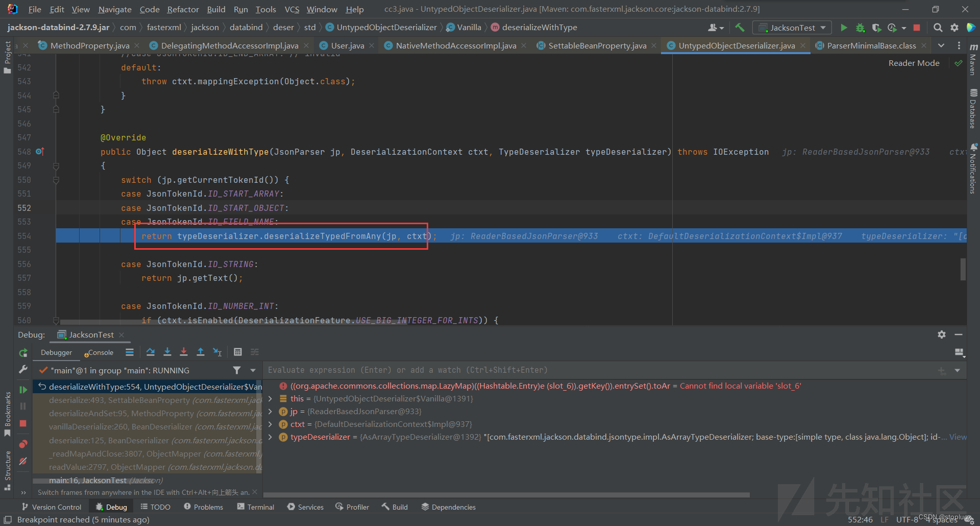The image size is (980, 526).
Task: Run with Coverage icon in top toolbar
Action: click(876, 28)
